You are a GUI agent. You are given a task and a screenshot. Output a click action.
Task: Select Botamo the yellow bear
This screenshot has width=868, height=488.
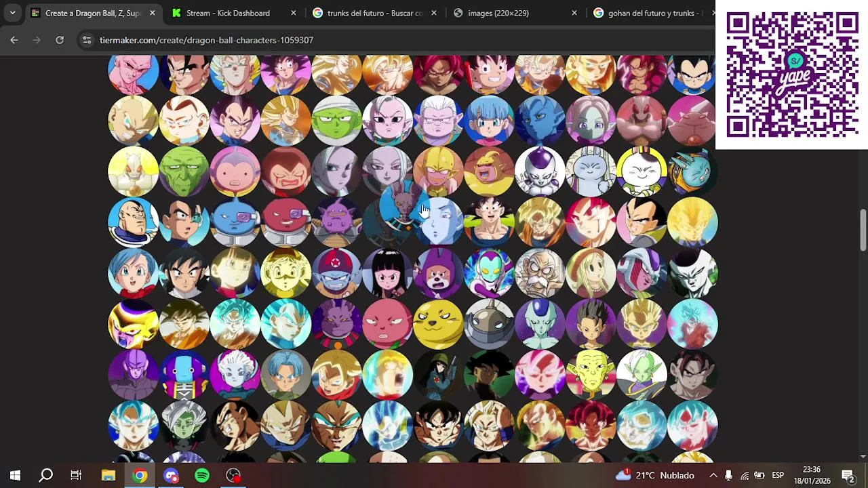(x=439, y=324)
